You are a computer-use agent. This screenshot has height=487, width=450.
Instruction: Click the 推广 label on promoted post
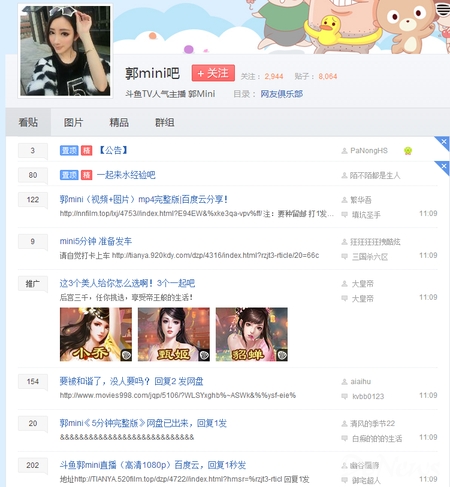(x=33, y=284)
